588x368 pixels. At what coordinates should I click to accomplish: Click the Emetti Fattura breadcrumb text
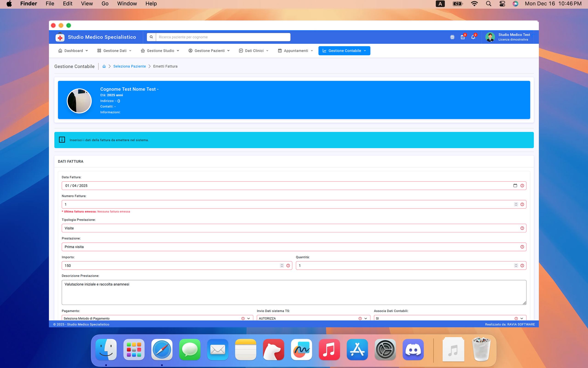[165, 66]
